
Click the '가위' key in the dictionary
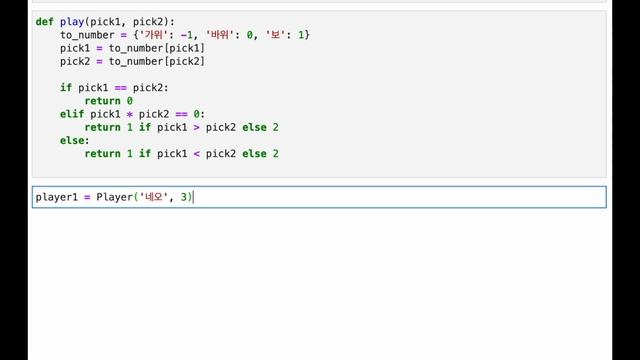[x=154, y=35]
